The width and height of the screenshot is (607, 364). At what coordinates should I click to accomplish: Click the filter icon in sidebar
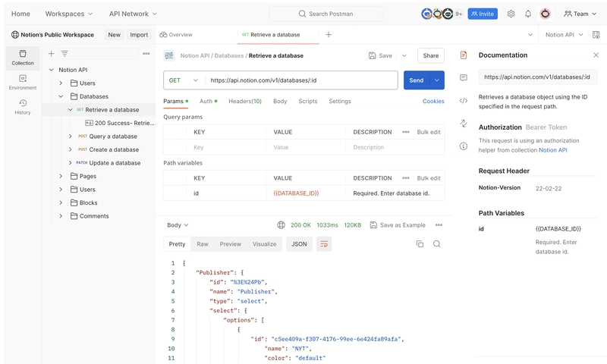coord(64,54)
